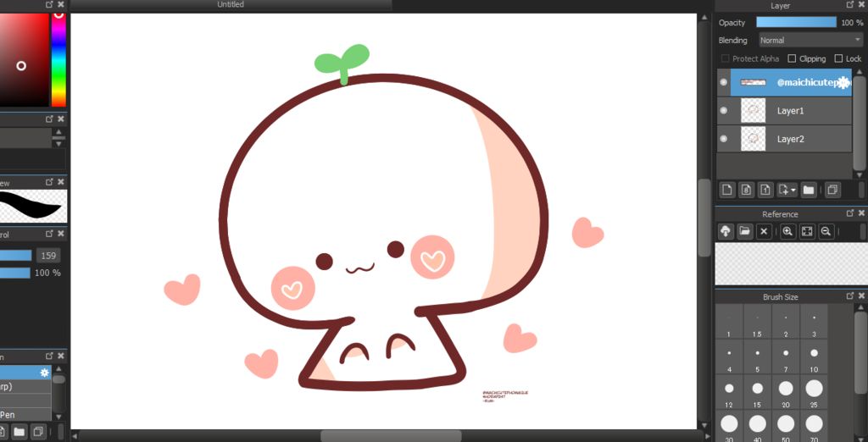Hide Layer1 visibility
This screenshot has height=442, width=868.
[x=724, y=111]
